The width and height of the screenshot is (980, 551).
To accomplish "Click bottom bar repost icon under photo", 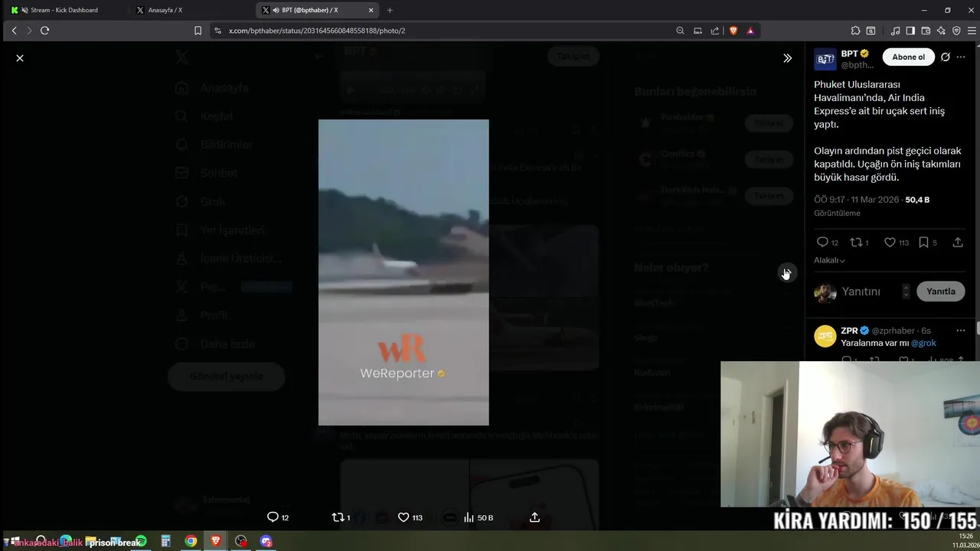I will tap(338, 517).
